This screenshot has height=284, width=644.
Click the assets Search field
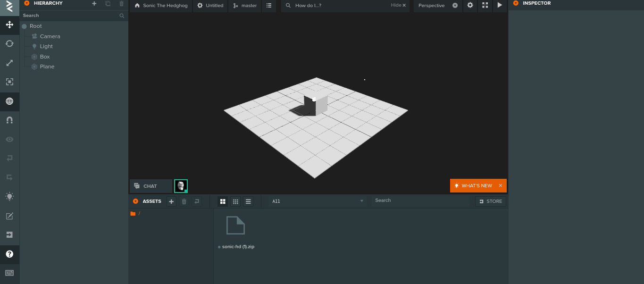(x=420, y=200)
